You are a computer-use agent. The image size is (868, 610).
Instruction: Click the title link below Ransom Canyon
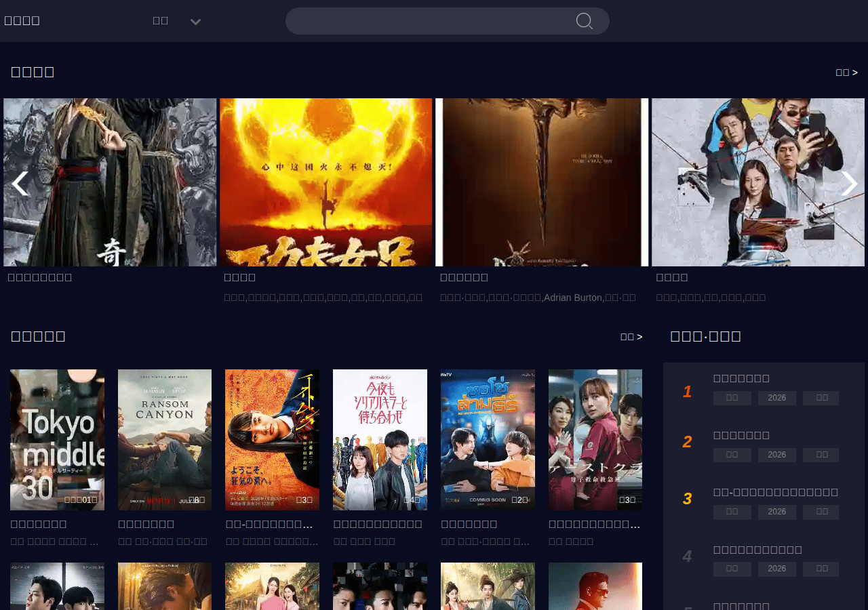(146, 524)
